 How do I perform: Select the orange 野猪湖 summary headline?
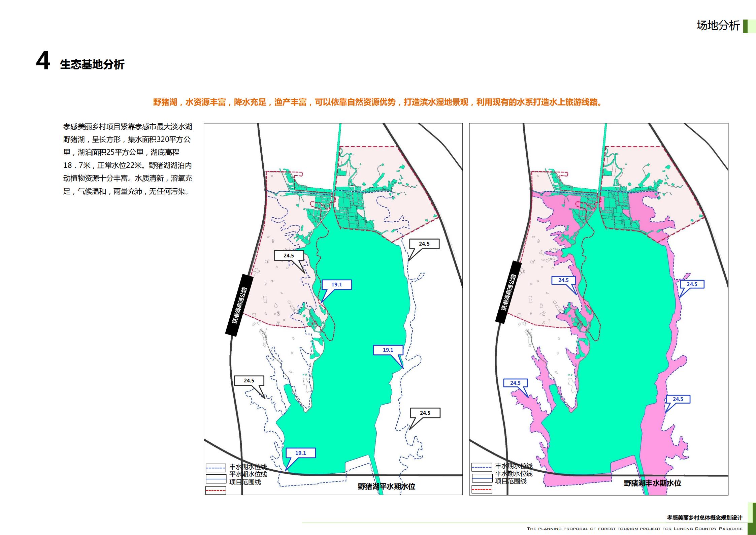tap(378, 102)
